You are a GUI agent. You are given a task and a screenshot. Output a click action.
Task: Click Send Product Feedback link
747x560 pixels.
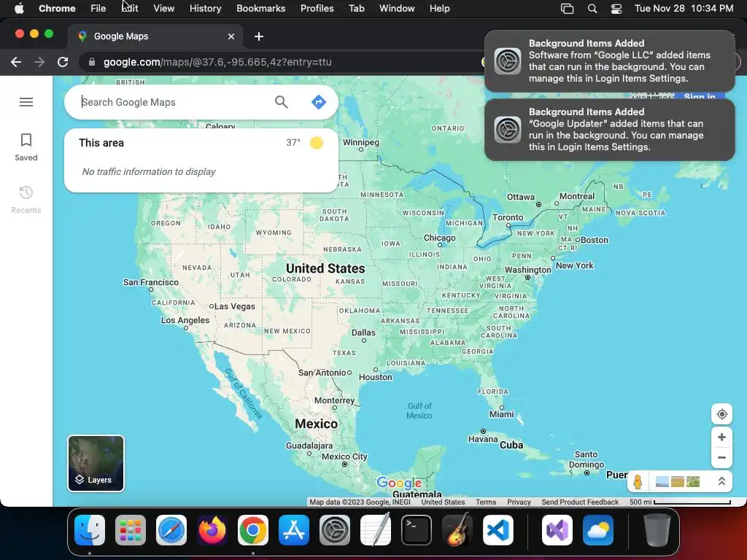(580, 502)
